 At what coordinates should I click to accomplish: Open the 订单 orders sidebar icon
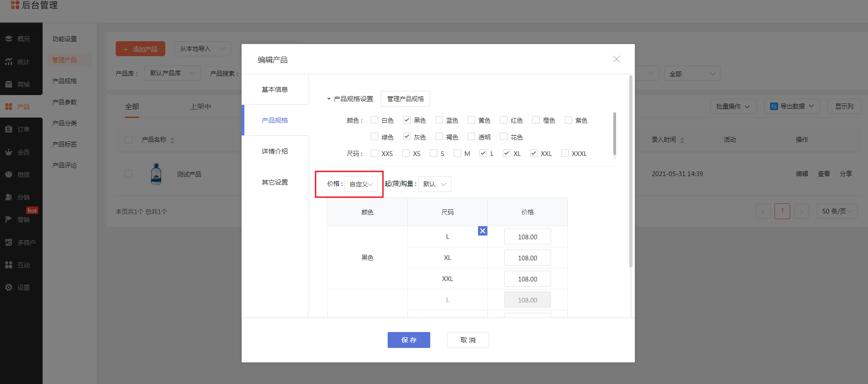tap(9, 129)
